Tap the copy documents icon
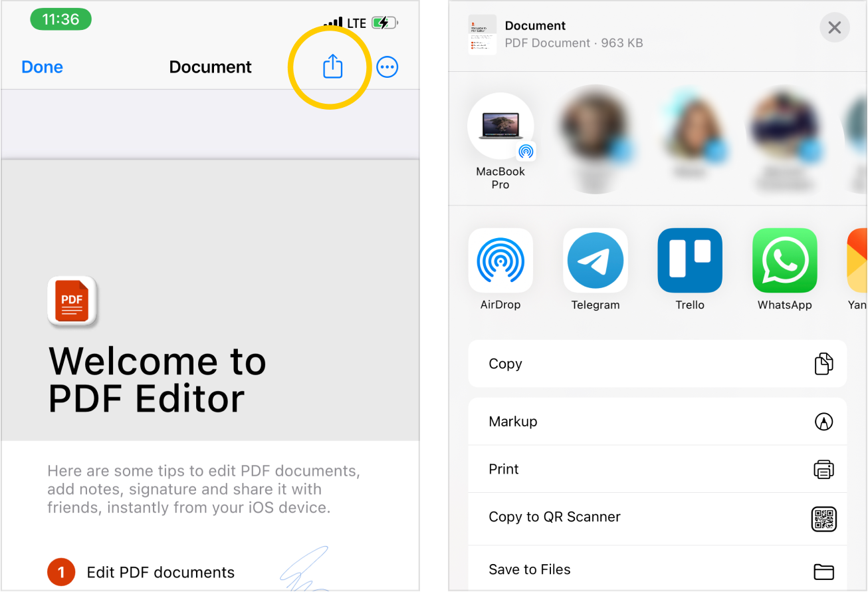 (823, 364)
